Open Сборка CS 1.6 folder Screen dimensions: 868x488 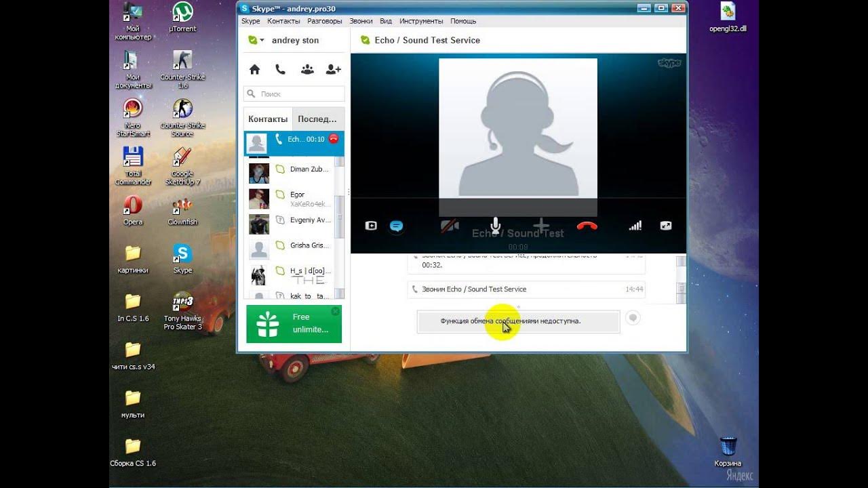point(133,453)
